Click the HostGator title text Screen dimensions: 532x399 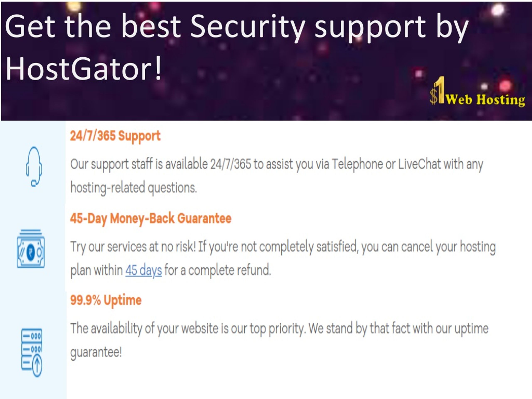coord(83,68)
